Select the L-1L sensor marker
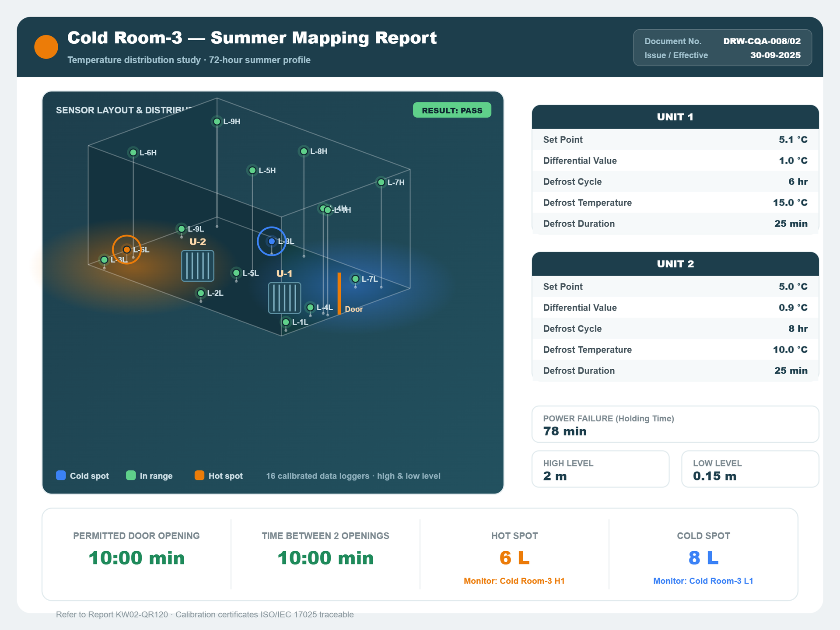Image resolution: width=840 pixels, height=630 pixels. point(286,322)
